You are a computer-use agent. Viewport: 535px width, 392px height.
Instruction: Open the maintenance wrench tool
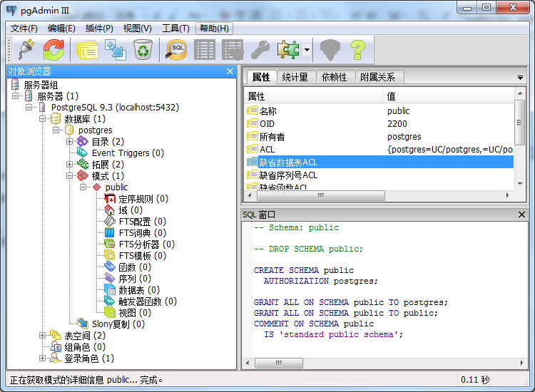tap(260, 50)
